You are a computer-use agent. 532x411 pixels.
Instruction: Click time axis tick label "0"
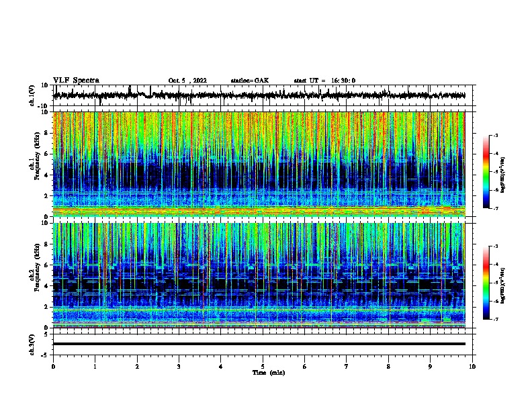[53, 367]
